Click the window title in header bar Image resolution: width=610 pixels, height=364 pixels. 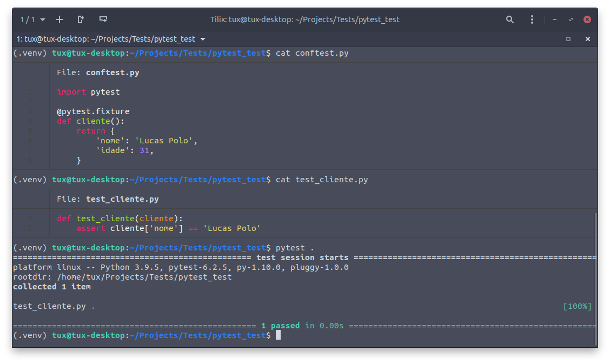304,19
